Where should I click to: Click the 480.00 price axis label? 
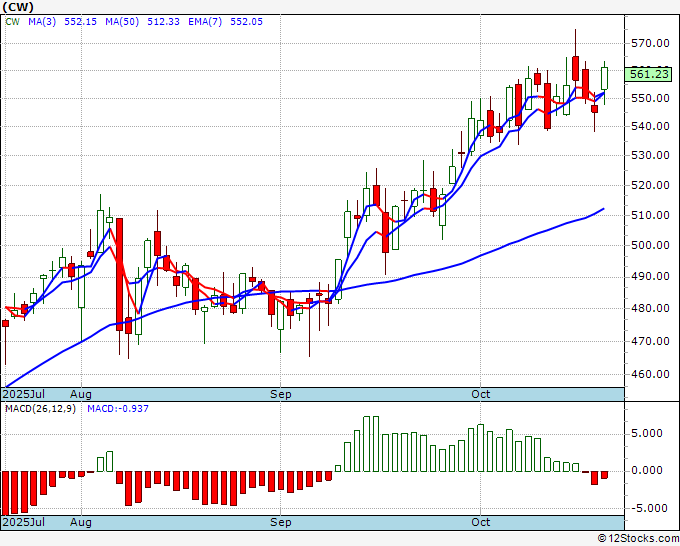click(650, 308)
